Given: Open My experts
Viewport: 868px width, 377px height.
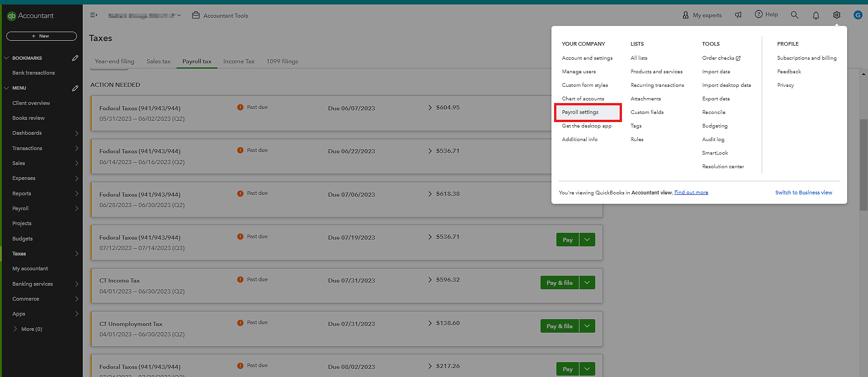Looking at the screenshot, I should [702, 15].
